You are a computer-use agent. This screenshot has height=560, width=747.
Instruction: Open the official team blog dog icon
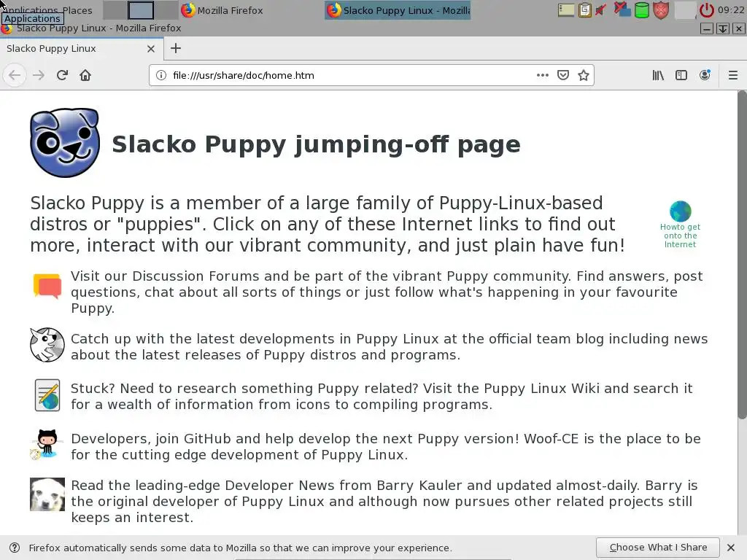tap(47, 345)
